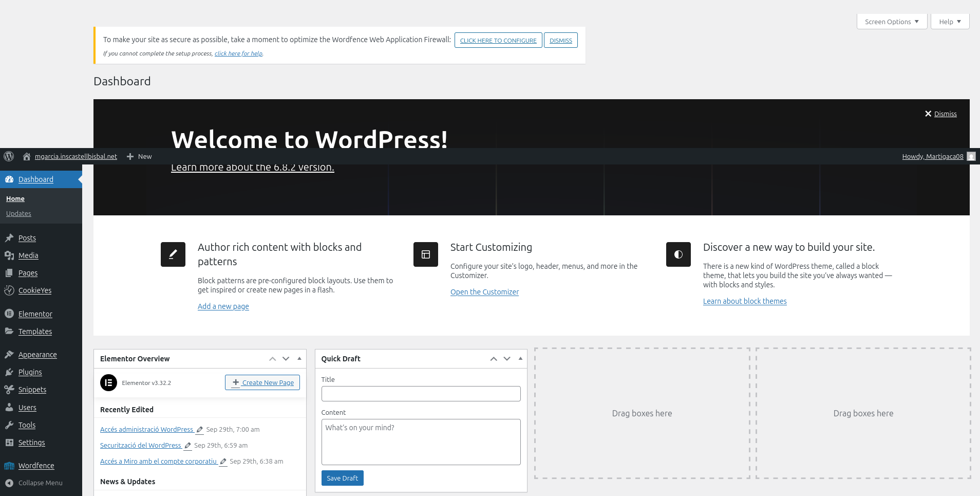Toggle the Quick Draft panel collapse arrow
Screen dimensions: 980x496
pos(520,359)
